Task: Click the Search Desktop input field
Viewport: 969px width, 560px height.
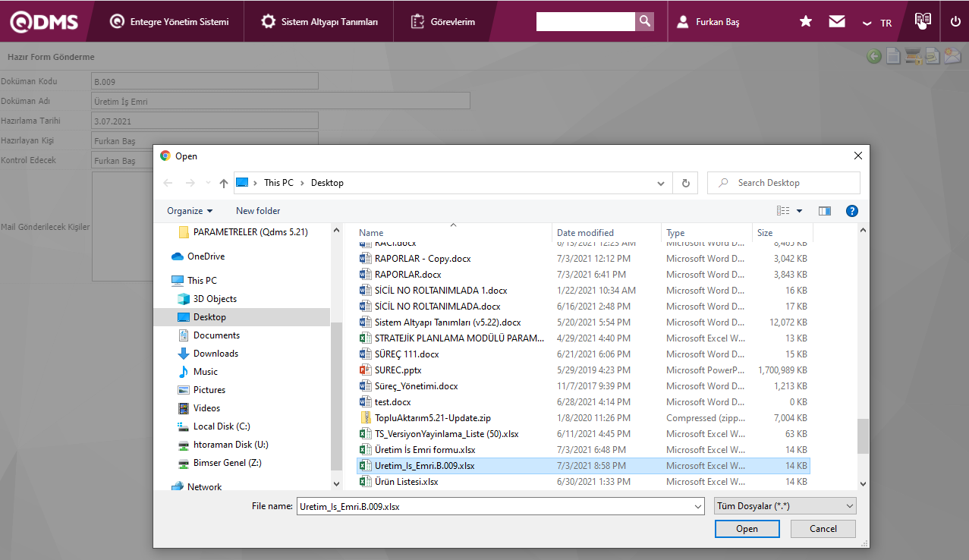Action: [791, 183]
